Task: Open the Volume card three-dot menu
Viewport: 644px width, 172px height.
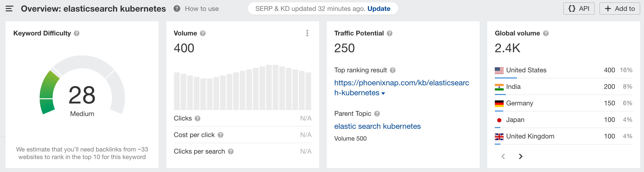Action: (x=307, y=33)
